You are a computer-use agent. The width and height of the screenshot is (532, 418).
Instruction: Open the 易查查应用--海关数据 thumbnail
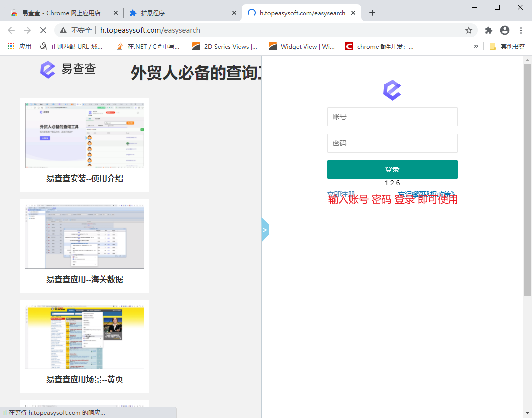pyautogui.click(x=84, y=236)
